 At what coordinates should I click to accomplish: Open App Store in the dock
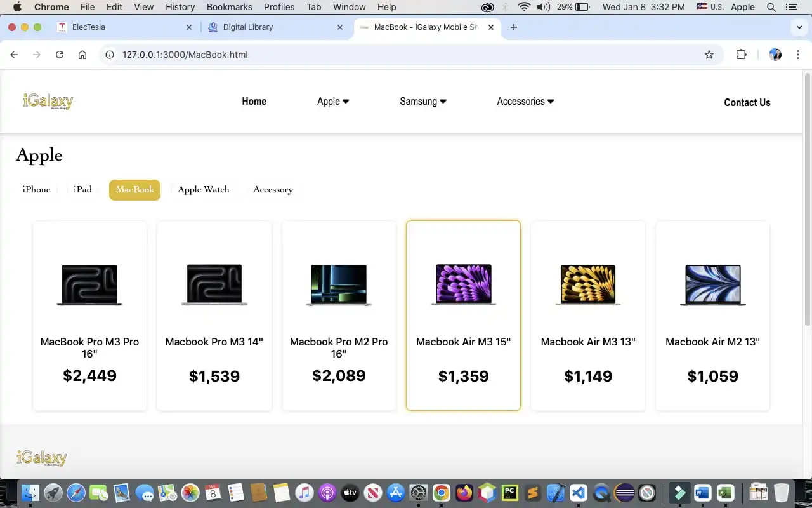396,493
